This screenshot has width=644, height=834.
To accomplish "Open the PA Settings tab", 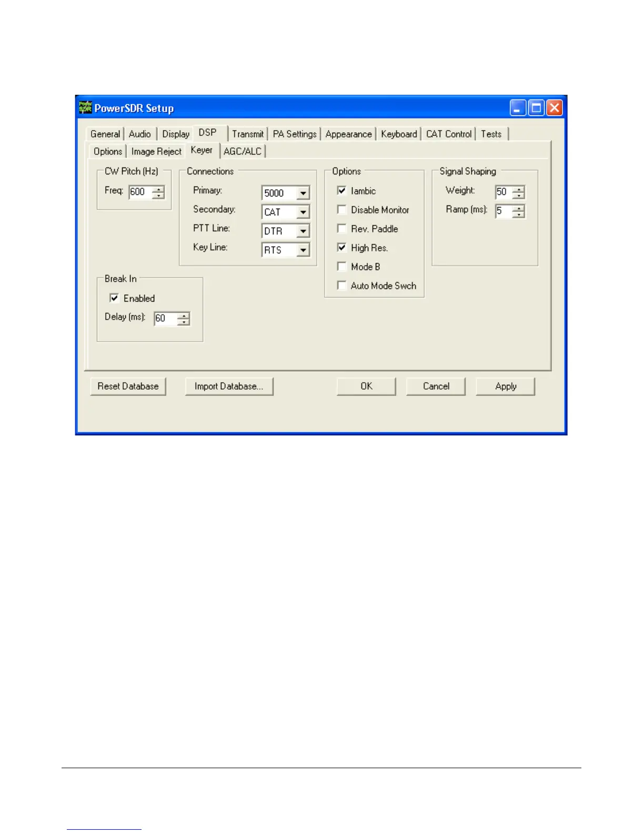I will [295, 134].
